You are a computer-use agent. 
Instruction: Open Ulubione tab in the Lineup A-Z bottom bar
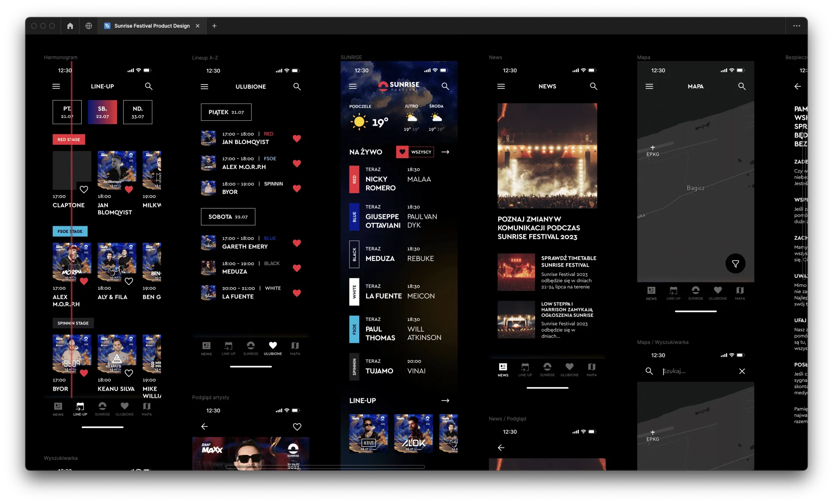tap(273, 348)
